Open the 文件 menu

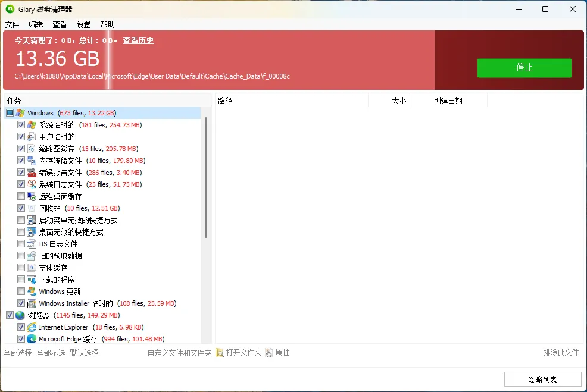12,25
